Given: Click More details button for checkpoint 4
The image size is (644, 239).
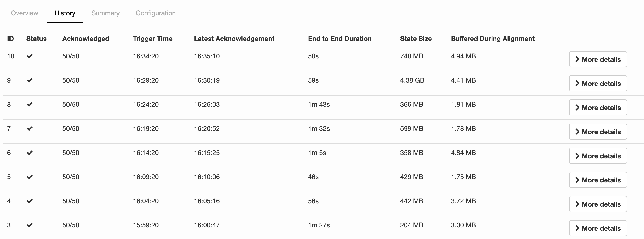Looking at the screenshot, I should pyautogui.click(x=597, y=204).
